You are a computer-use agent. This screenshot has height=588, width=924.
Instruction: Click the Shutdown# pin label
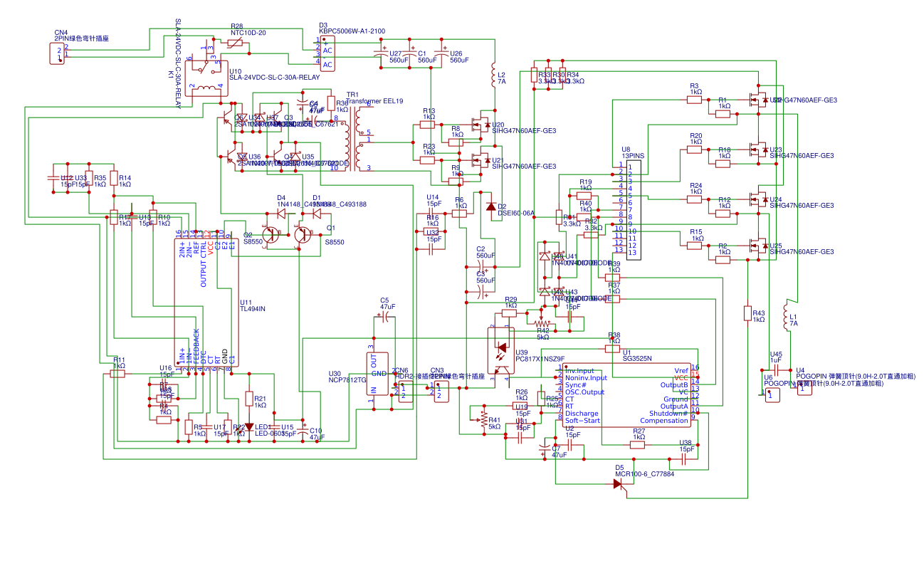[668, 414]
